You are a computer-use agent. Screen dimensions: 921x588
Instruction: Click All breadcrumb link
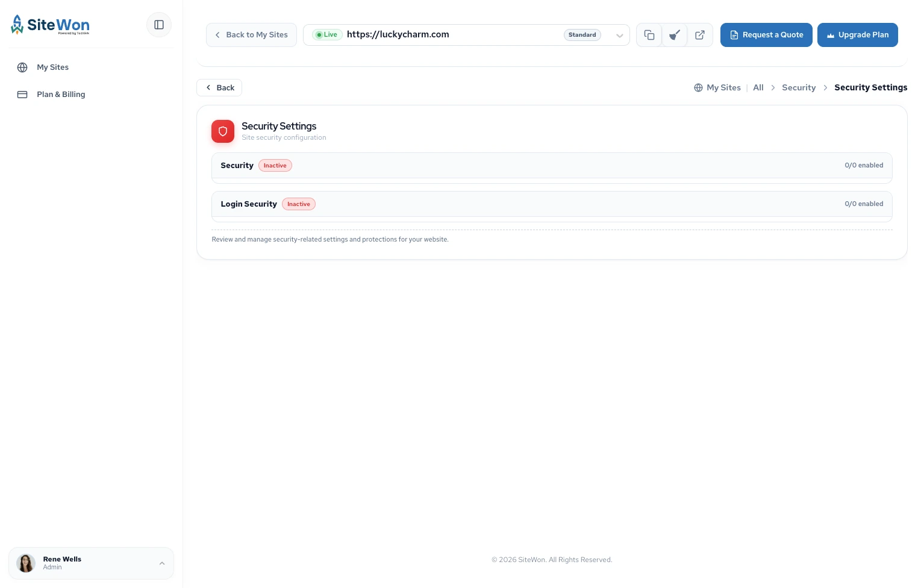[x=758, y=87]
